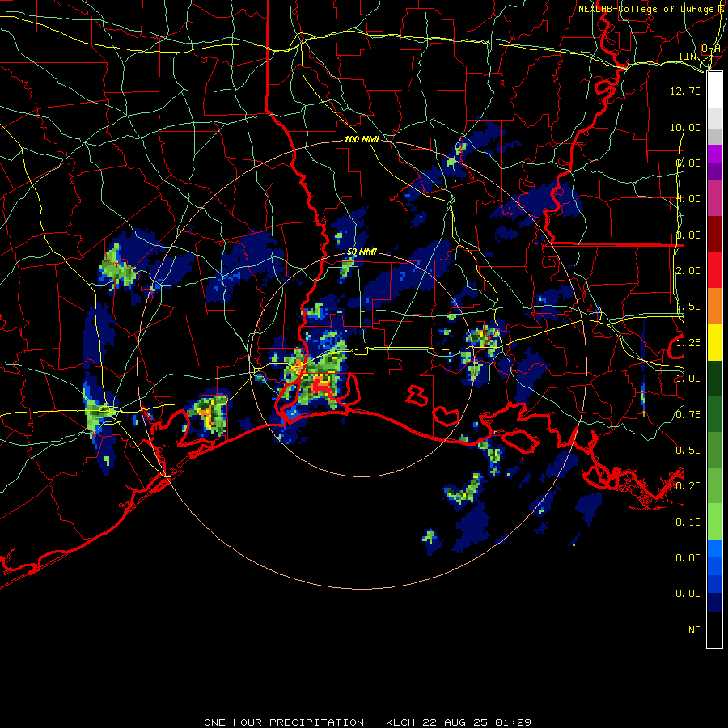Click the "[IN]" units label
This screenshot has height=728, width=728.
(690, 56)
